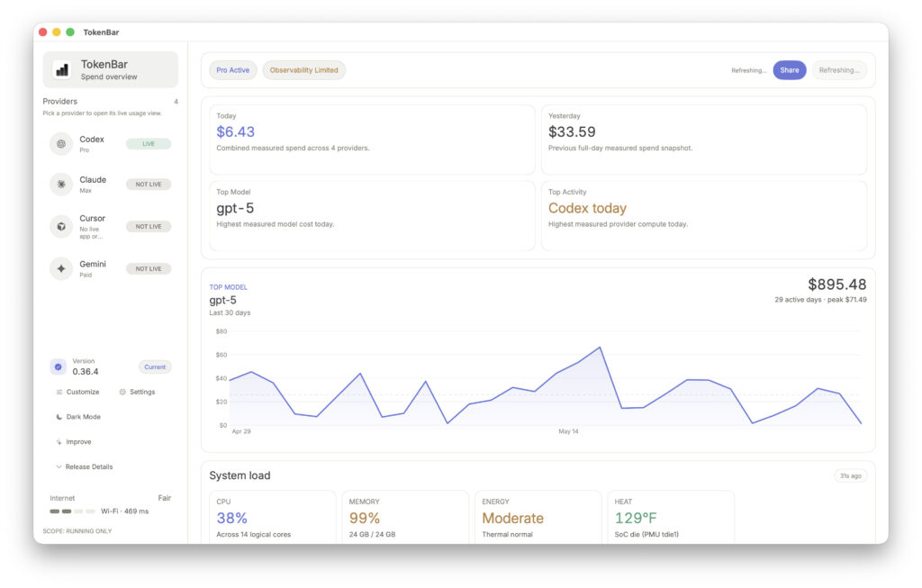Click the Yesterday $33.59 spend card
922x588 pixels.
[x=704, y=140]
